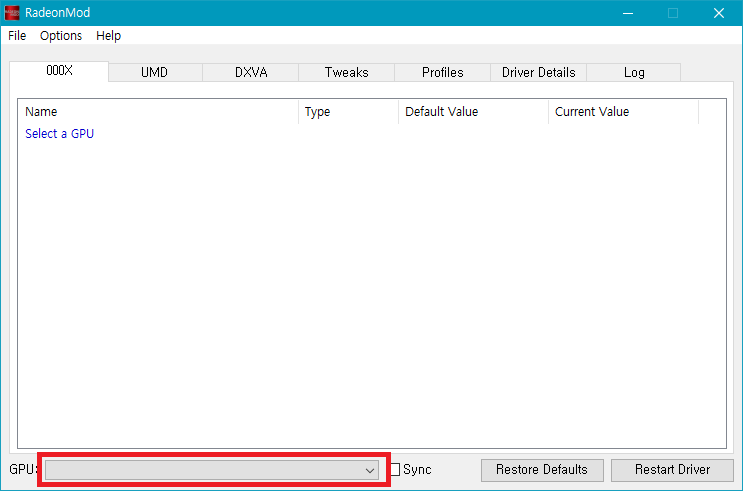Viewport: 743px width, 491px height.
Task: Enable the Sync checkbox
Action: [x=395, y=470]
